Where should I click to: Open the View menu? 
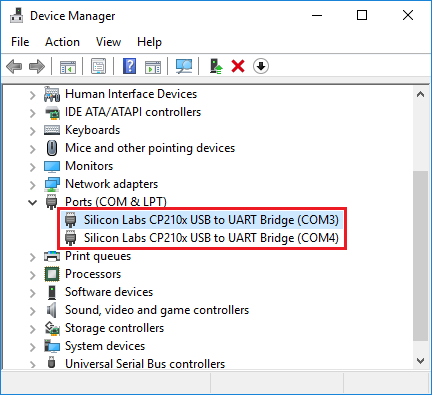click(108, 42)
